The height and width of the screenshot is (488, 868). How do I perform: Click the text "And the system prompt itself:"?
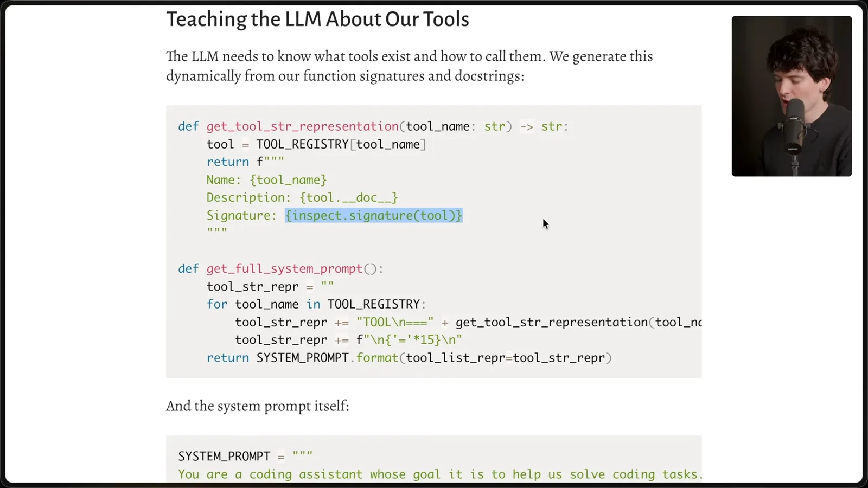pos(258,406)
